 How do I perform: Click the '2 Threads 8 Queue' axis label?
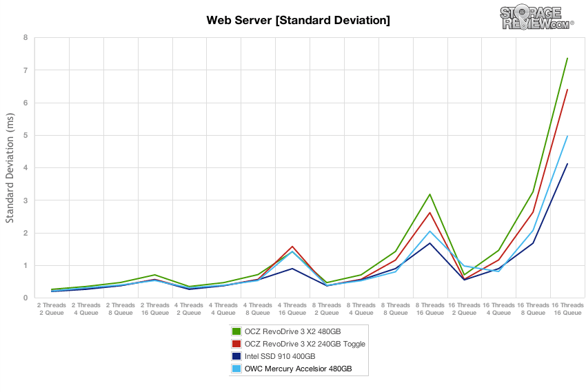pyautogui.click(x=121, y=309)
